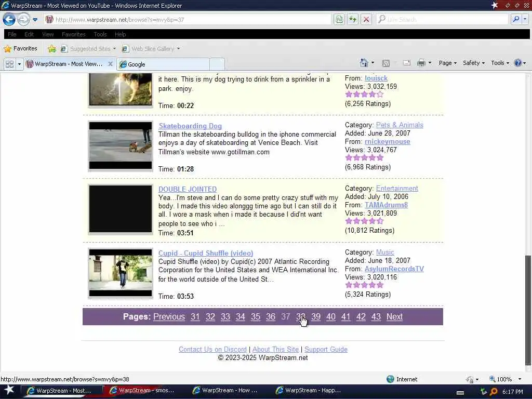The image size is (532, 399).
Task: Go to page 40 in pagination
Action: pos(331,316)
